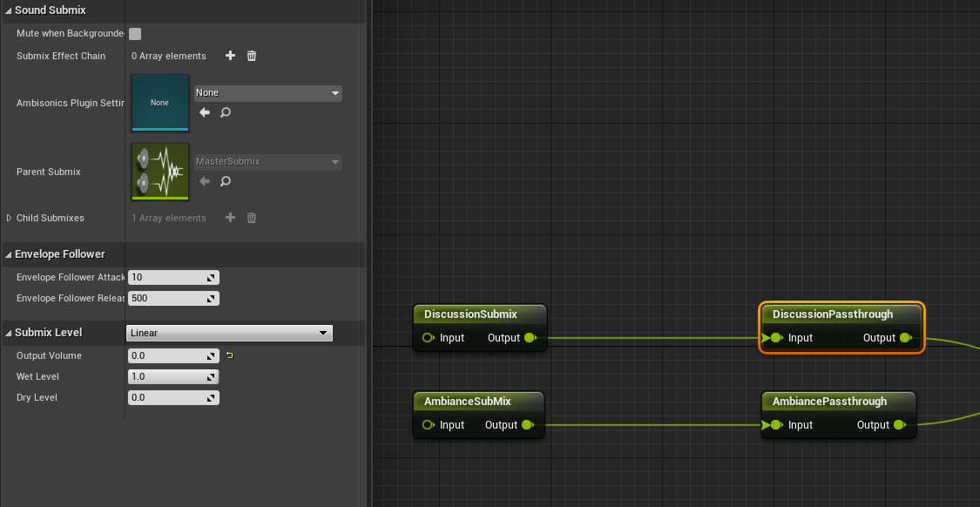Click the Submix Effect Chain label

tap(61, 56)
